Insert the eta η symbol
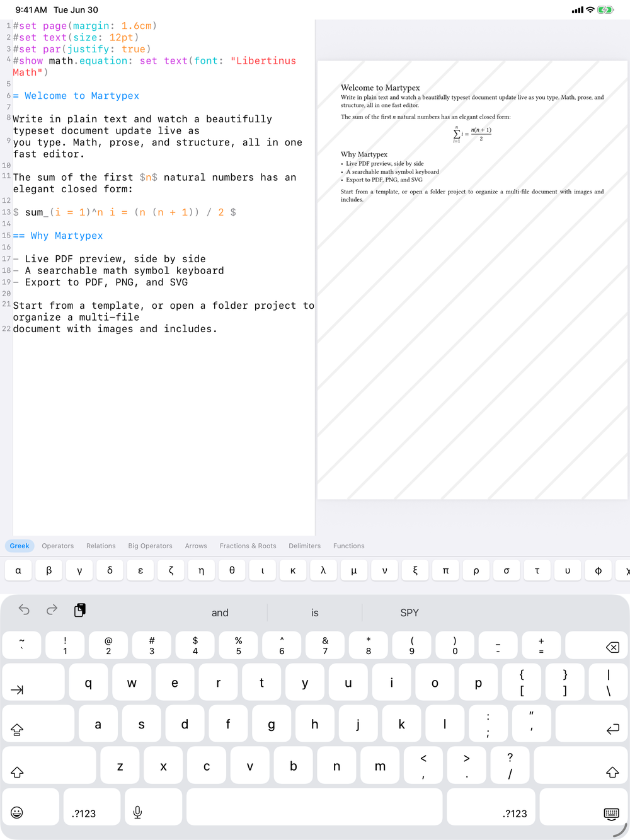 (202, 570)
